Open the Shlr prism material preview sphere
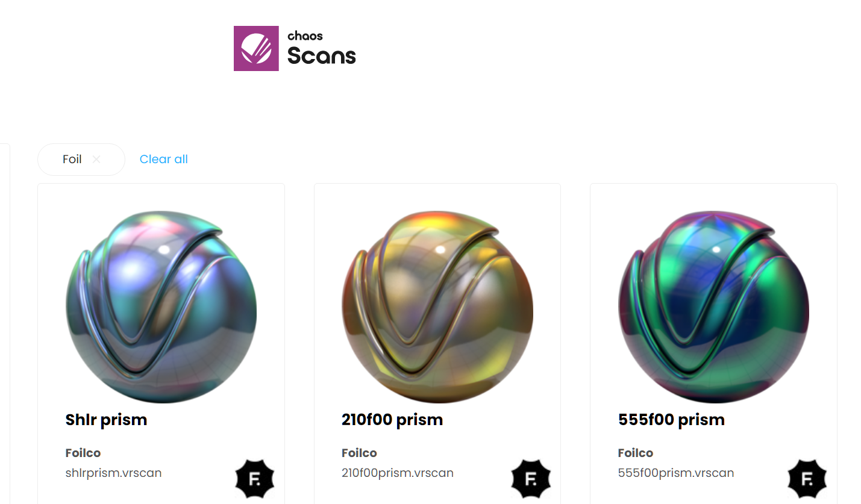Image resolution: width=861 pixels, height=504 pixels. (x=161, y=307)
